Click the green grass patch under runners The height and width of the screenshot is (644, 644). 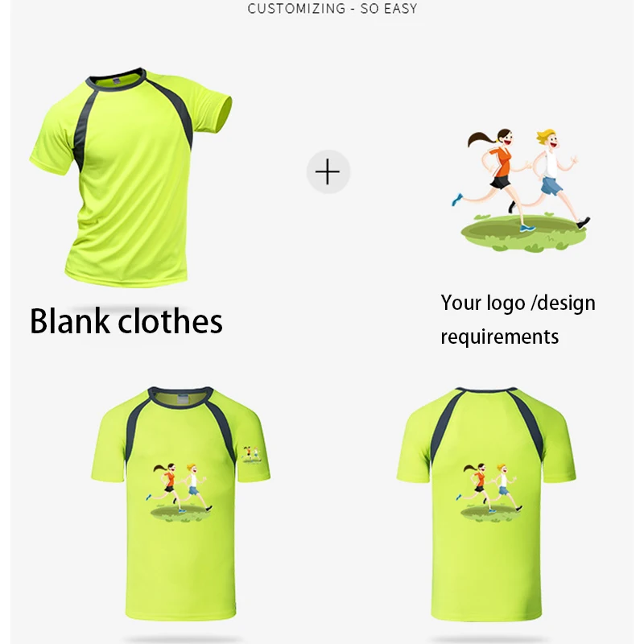coord(523,233)
